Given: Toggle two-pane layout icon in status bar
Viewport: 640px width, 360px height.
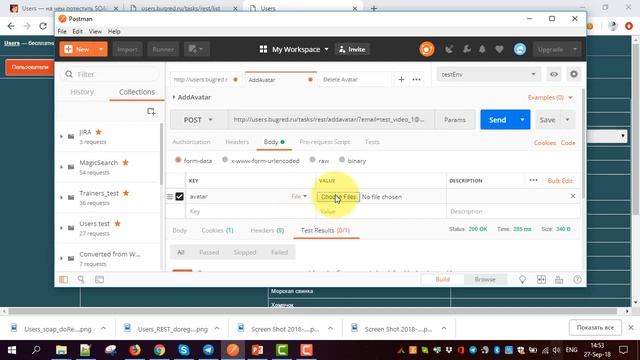Looking at the screenshot, I should 541,280.
